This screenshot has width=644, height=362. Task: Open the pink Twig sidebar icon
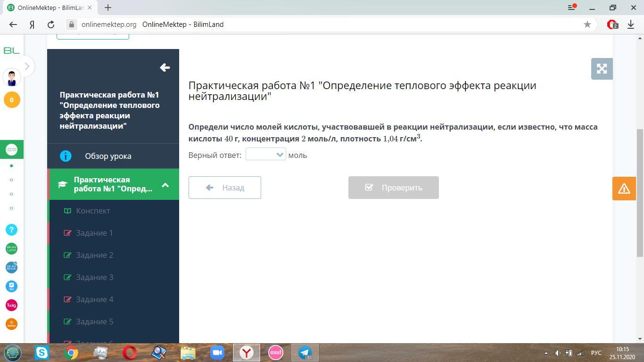tap(12, 305)
